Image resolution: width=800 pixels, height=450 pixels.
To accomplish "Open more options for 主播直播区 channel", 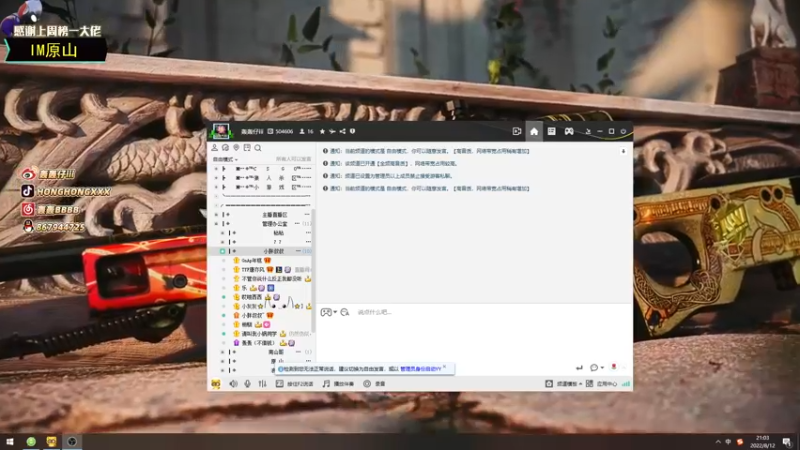I will click(307, 214).
